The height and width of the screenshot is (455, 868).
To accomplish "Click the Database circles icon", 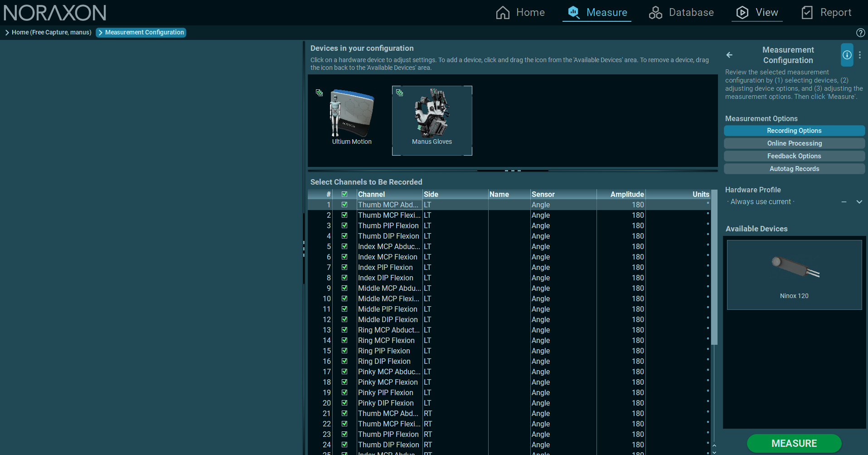I will tap(655, 12).
